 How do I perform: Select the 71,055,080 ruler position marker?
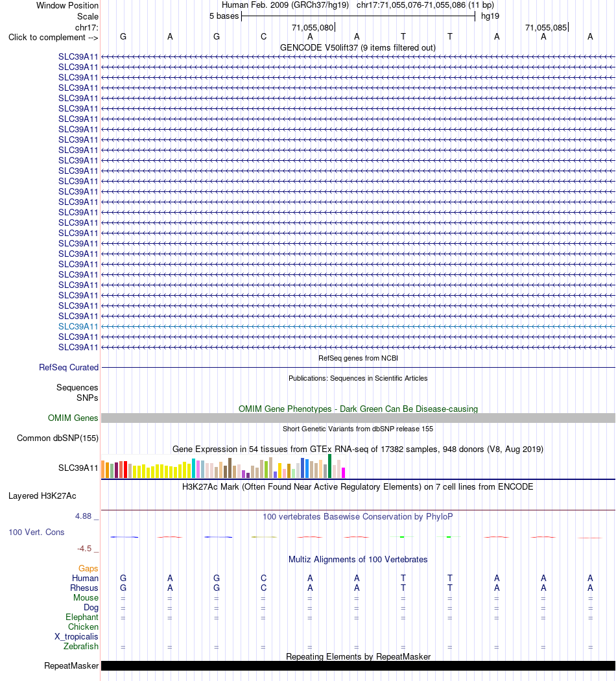click(313, 27)
